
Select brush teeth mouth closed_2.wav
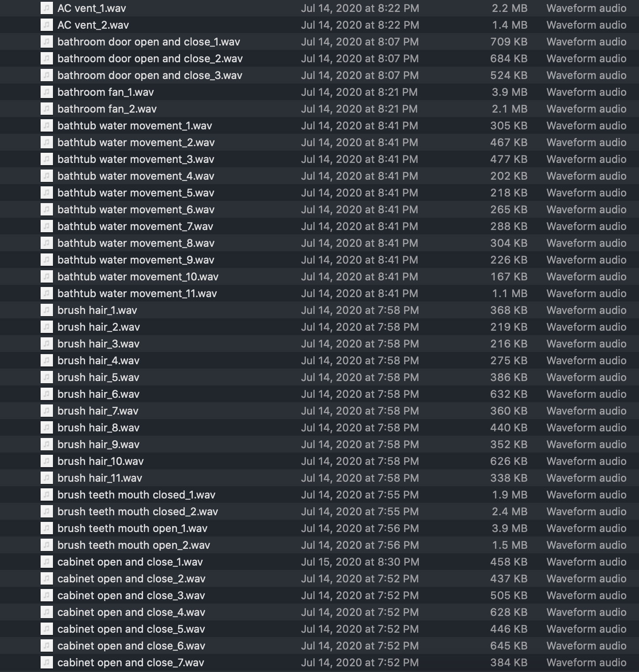click(137, 512)
